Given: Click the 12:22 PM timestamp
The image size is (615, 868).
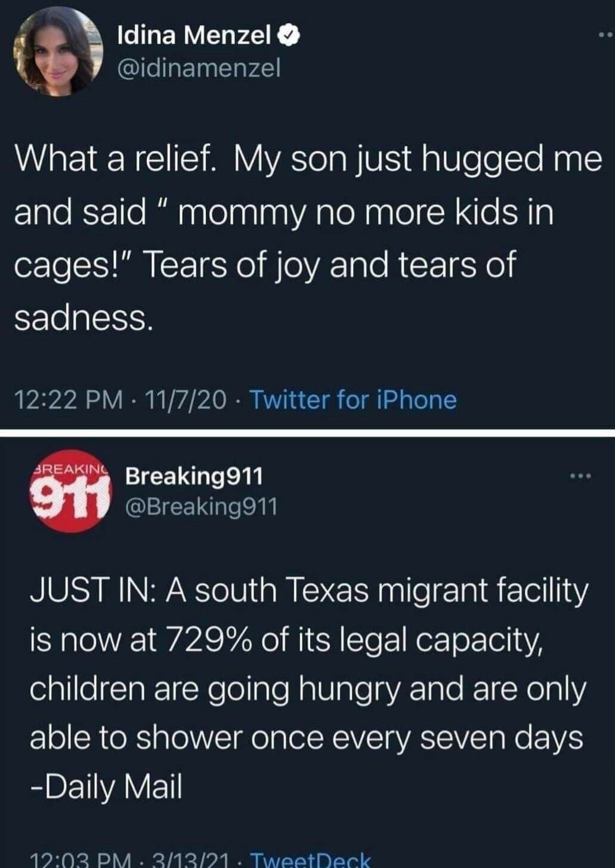Looking at the screenshot, I should 70,399.
